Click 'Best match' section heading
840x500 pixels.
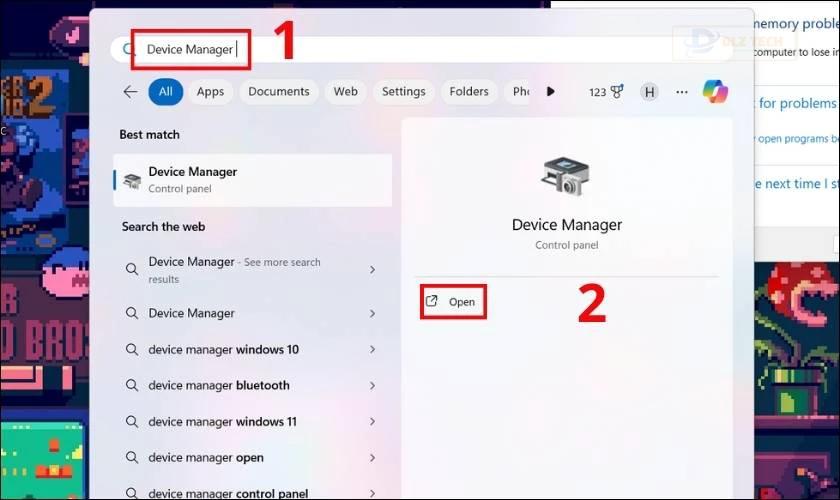point(149,135)
